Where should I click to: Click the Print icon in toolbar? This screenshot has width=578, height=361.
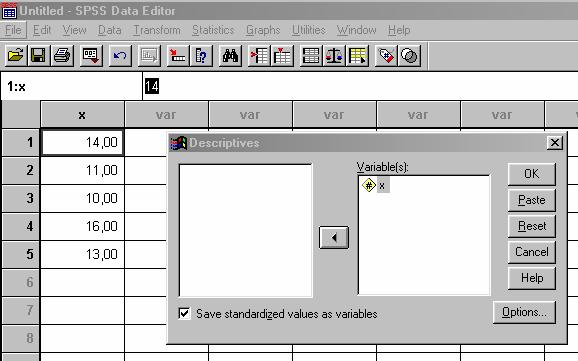click(62, 56)
